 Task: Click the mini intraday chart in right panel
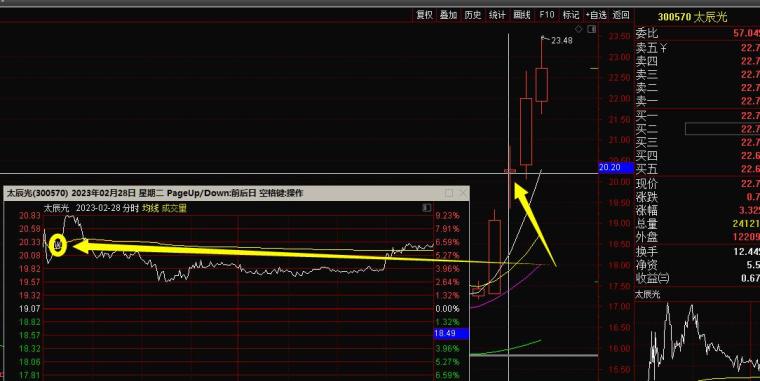click(x=697, y=341)
